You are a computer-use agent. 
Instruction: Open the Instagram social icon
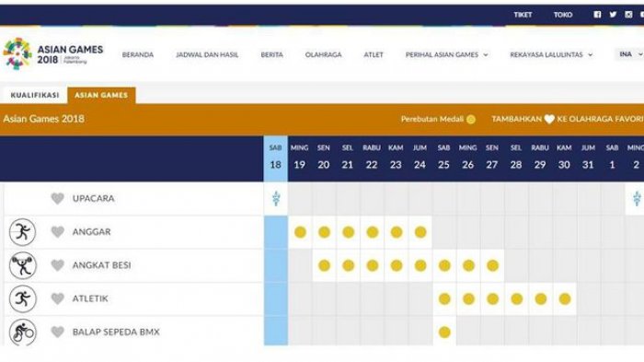point(628,15)
